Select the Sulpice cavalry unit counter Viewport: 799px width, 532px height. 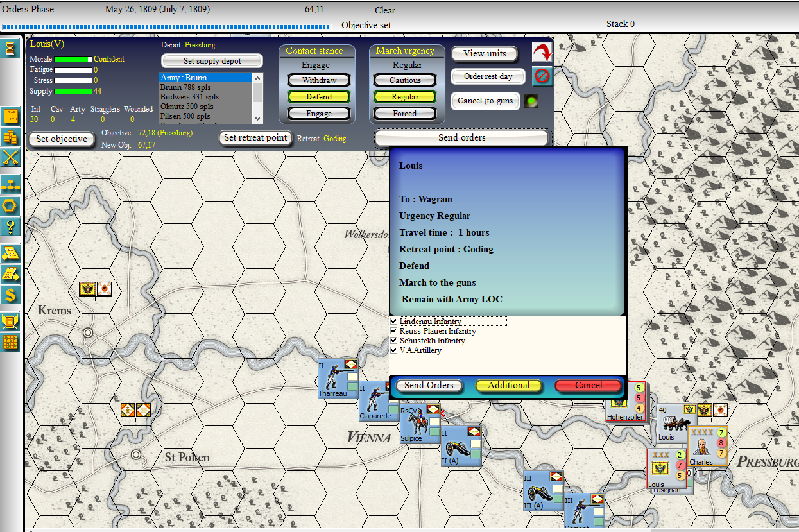coord(419,424)
